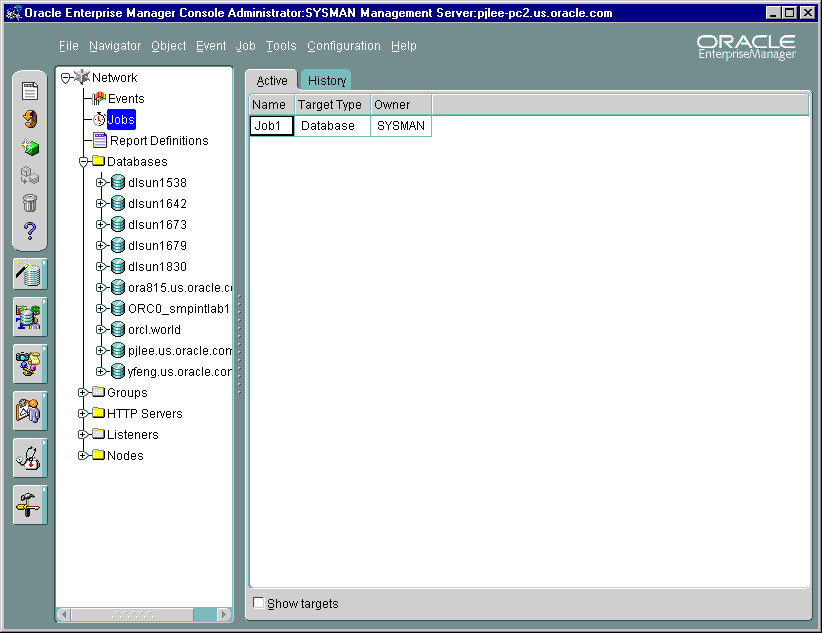Click the navigator horizontal scrollbar right arrow

[x=225, y=613]
